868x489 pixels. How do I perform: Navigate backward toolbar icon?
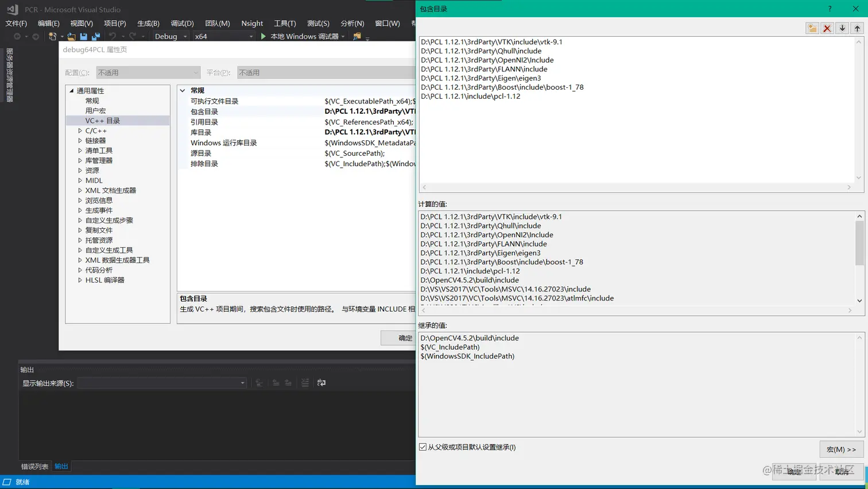(x=17, y=36)
